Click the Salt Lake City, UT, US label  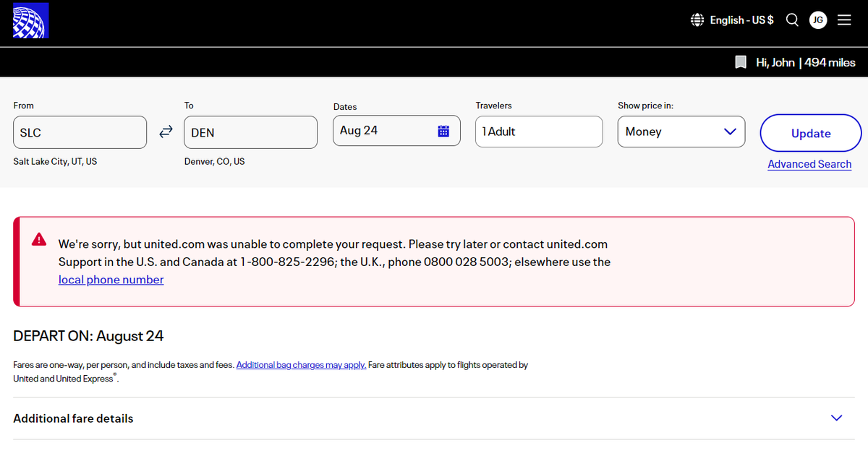point(55,161)
